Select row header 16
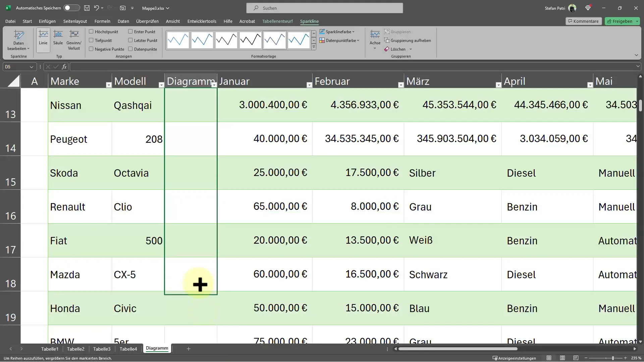 point(10,206)
